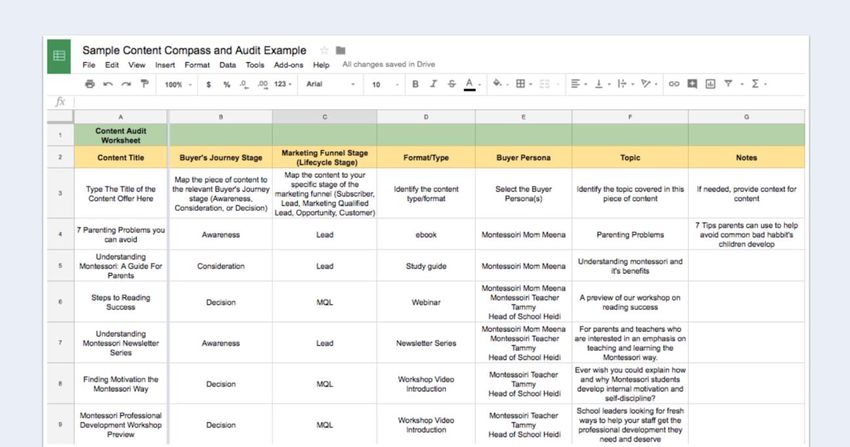Click the Print icon

(90, 84)
